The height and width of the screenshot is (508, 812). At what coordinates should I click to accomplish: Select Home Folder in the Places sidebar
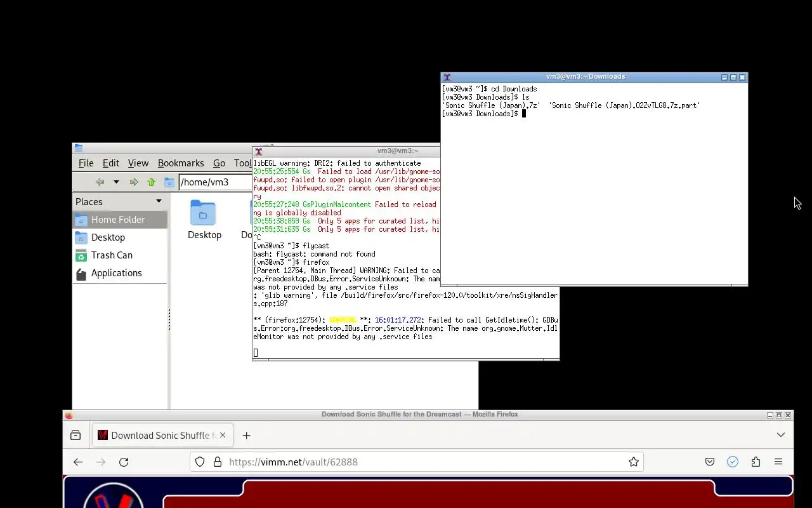tap(120, 220)
